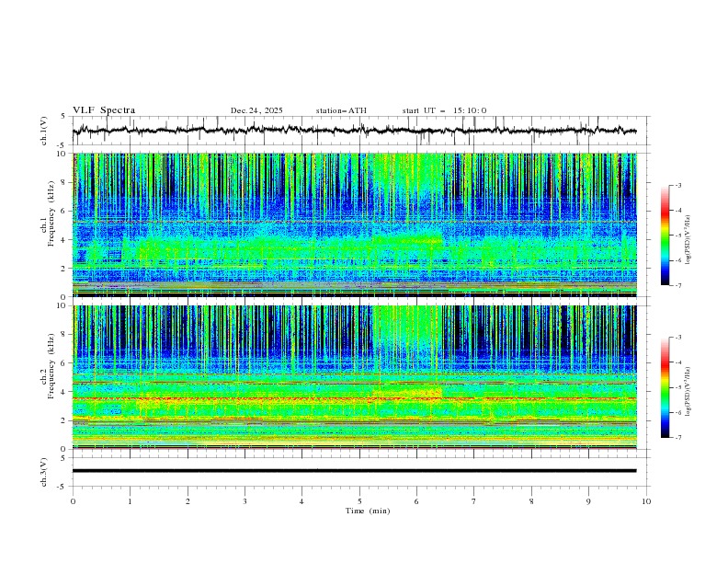Click the ch.2 spectrogram panel

pos(355,377)
